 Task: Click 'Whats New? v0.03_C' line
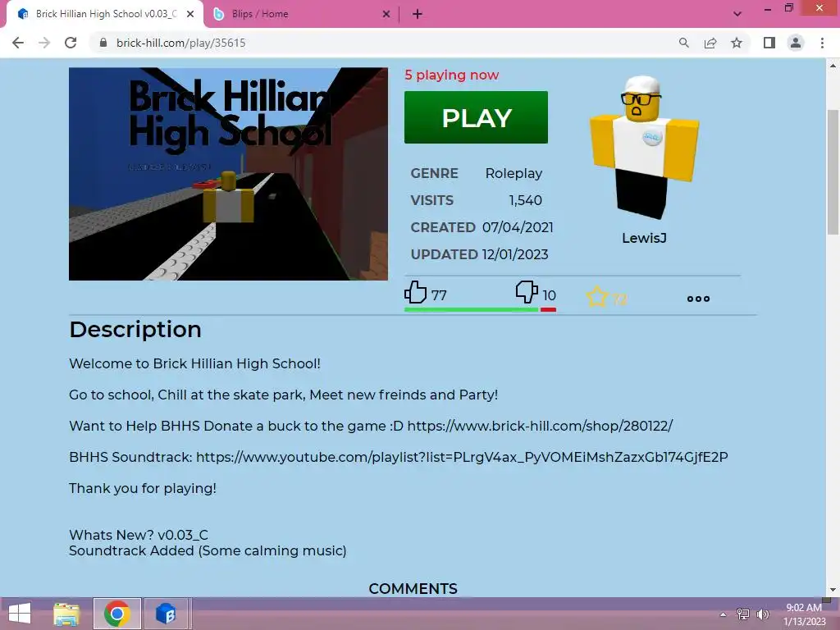139,535
